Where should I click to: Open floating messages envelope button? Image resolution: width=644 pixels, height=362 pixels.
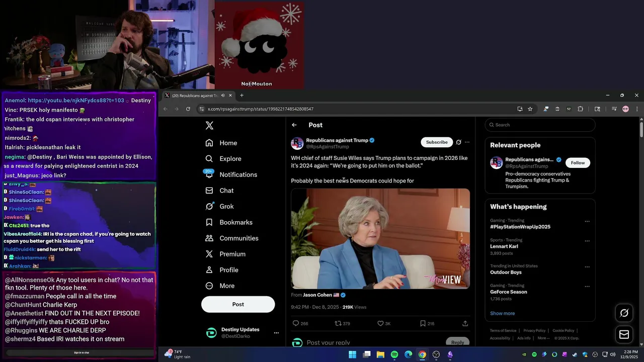pyautogui.click(x=624, y=334)
